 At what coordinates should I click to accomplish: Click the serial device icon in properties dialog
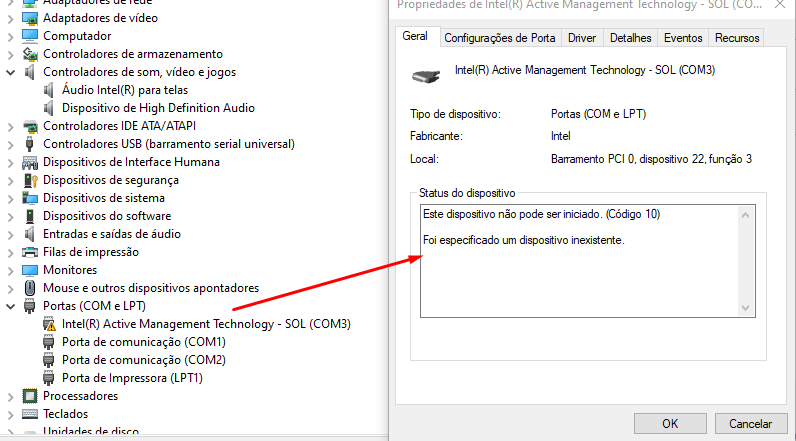click(x=425, y=77)
